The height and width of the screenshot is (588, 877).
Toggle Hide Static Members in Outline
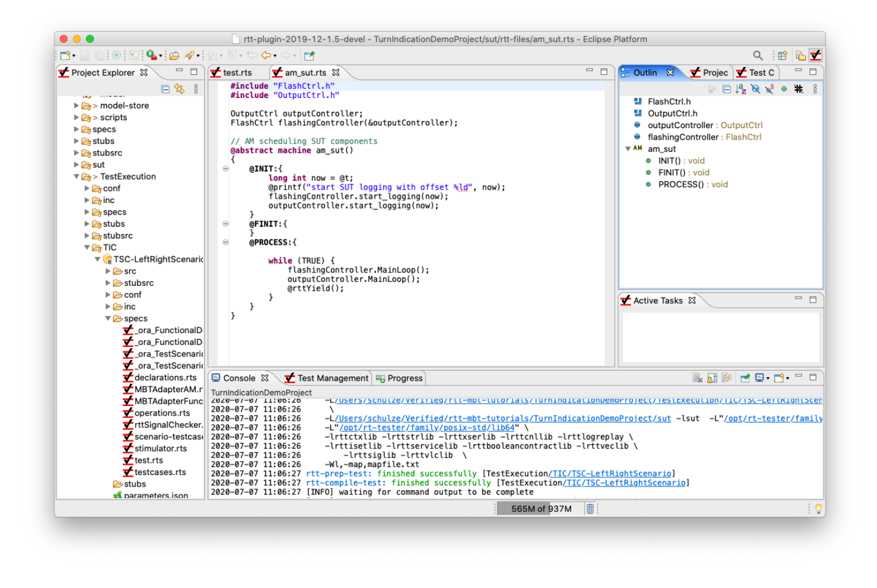click(769, 89)
